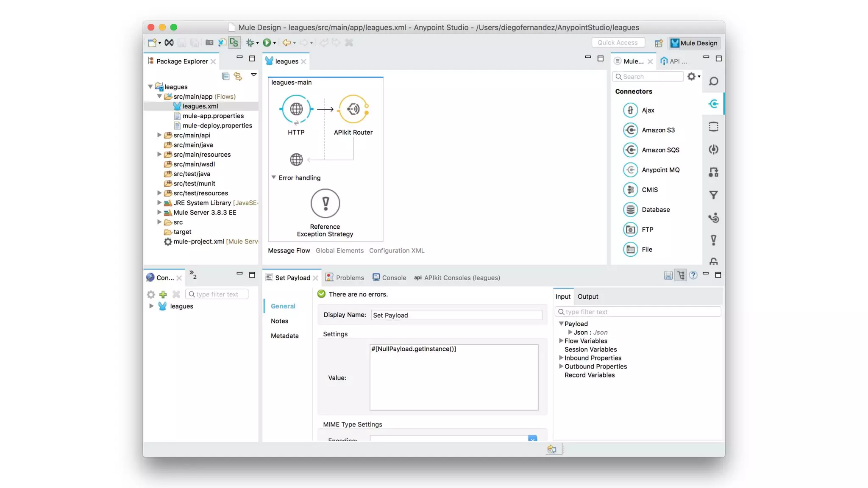This screenshot has height=488, width=868.
Task: Click the Debug bug icon in toolbar
Action: [250, 42]
